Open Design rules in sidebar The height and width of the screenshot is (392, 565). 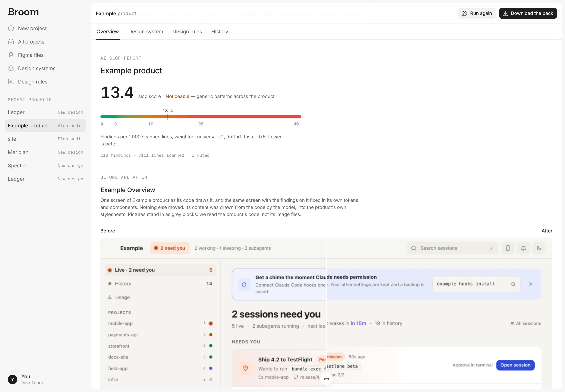[x=46, y=82]
